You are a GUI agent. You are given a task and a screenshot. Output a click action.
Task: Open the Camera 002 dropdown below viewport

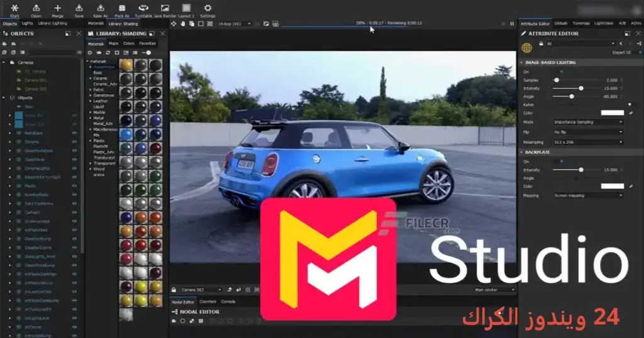click(201, 290)
